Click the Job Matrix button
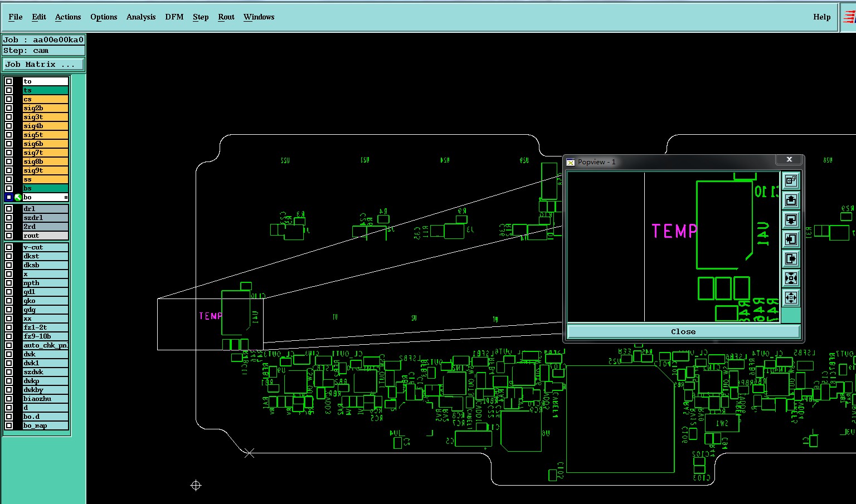Screen dimensions: 856x504 (43, 65)
